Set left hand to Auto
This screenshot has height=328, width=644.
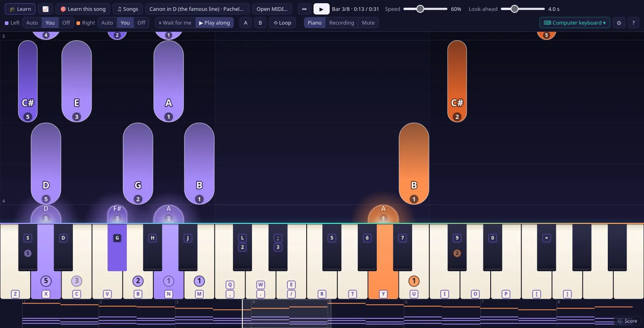pos(32,23)
